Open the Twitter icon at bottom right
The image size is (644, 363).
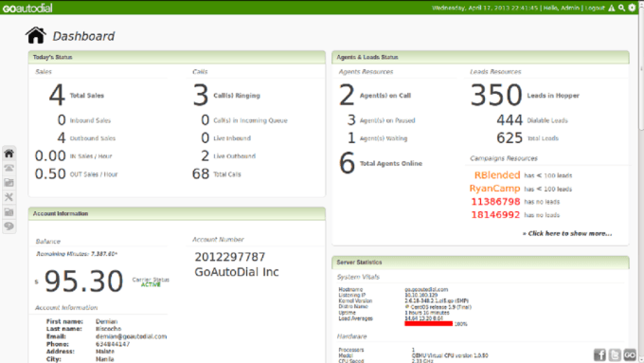[x=615, y=354]
